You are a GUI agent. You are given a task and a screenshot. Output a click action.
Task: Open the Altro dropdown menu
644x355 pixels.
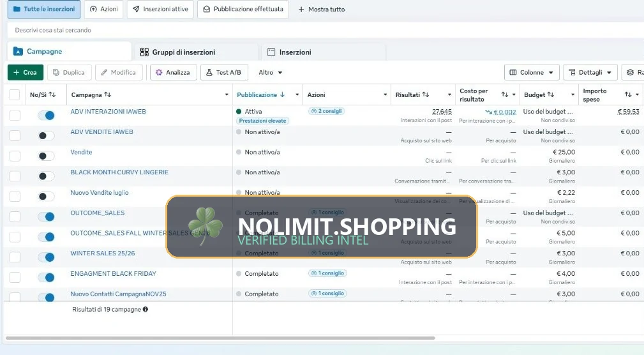(270, 72)
